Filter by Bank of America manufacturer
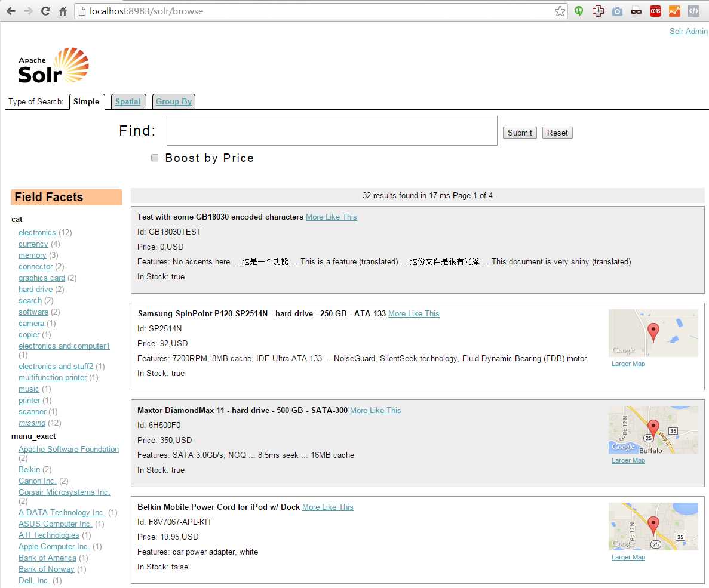 coord(47,558)
